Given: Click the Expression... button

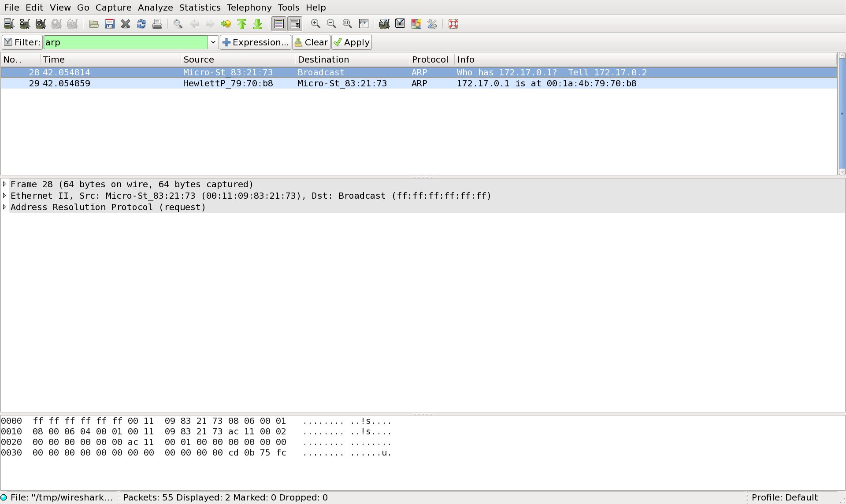Looking at the screenshot, I should [x=256, y=42].
